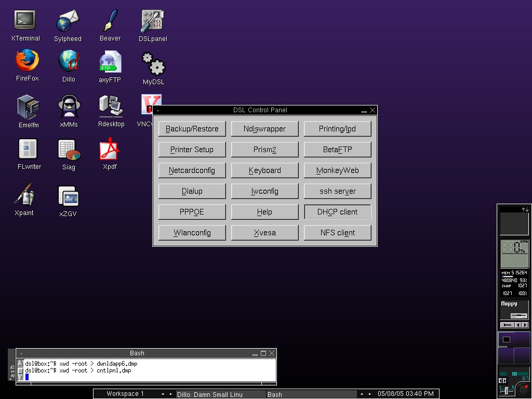532x399 pixels.
Task: Click the Workspace 1 label
Action: (125, 394)
